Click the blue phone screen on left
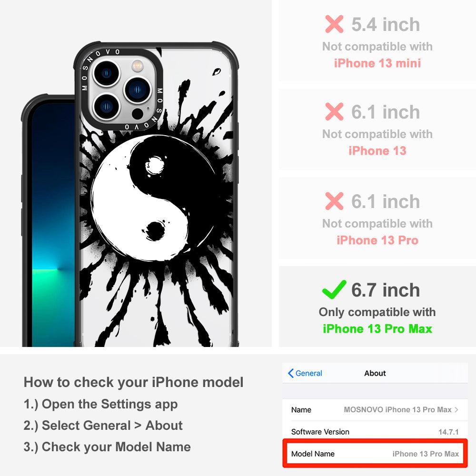 pos(53,225)
